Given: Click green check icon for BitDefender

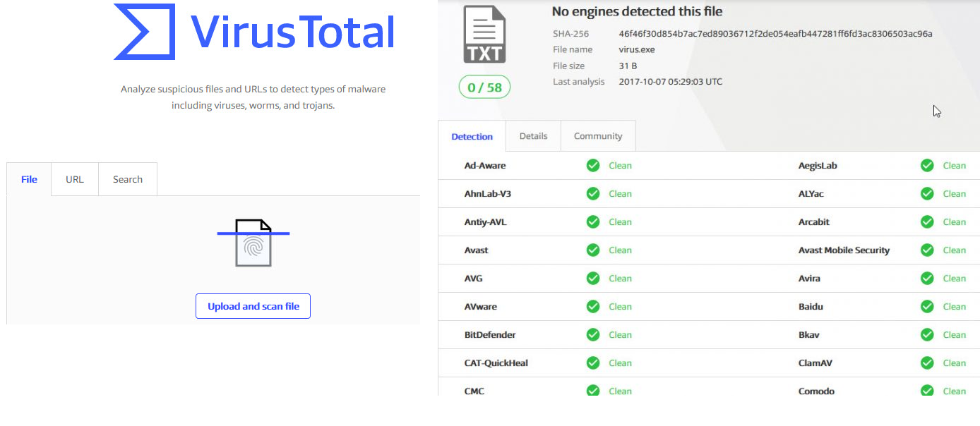Looking at the screenshot, I should [593, 334].
